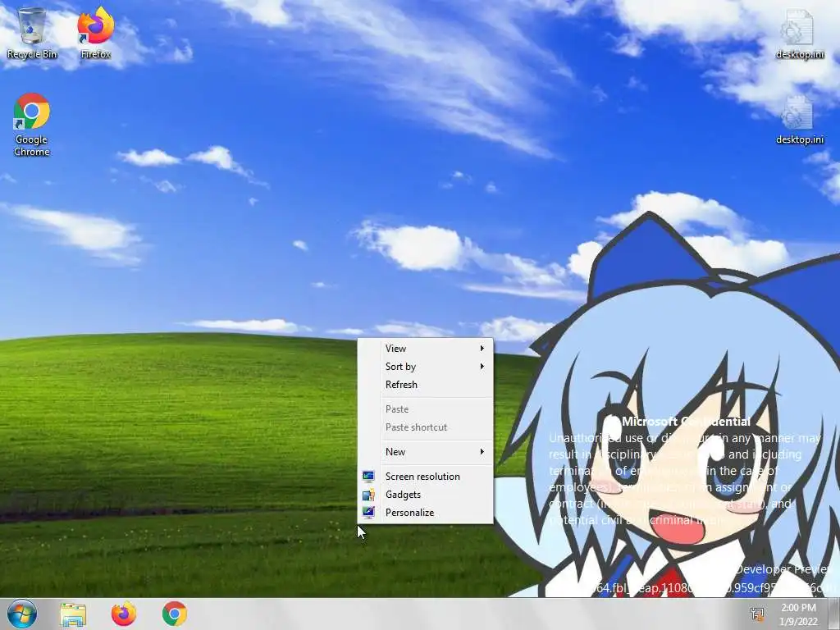Choose Gadgets from the context menu
The width and height of the screenshot is (840, 630).
(426, 495)
